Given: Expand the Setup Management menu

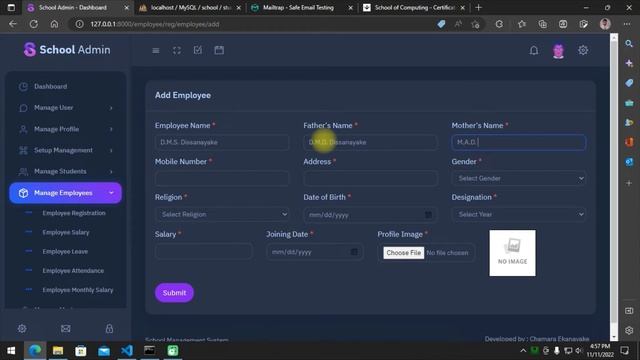Looking at the screenshot, I should click(x=65, y=150).
